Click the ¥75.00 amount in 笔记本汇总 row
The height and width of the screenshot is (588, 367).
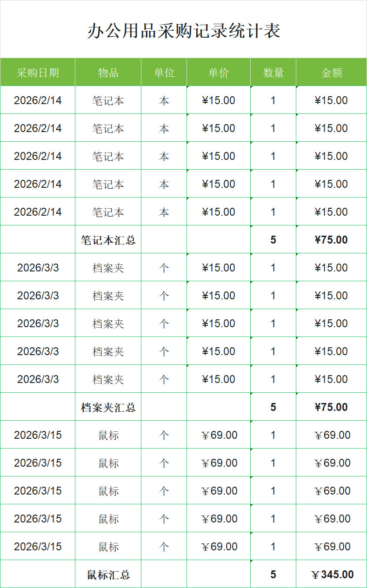(x=331, y=240)
